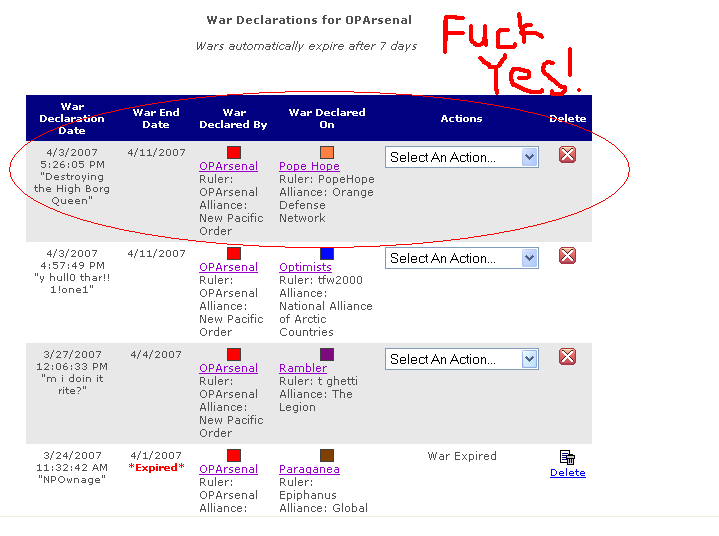Click the "Actions" column header
719x536 pixels.
click(x=461, y=118)
